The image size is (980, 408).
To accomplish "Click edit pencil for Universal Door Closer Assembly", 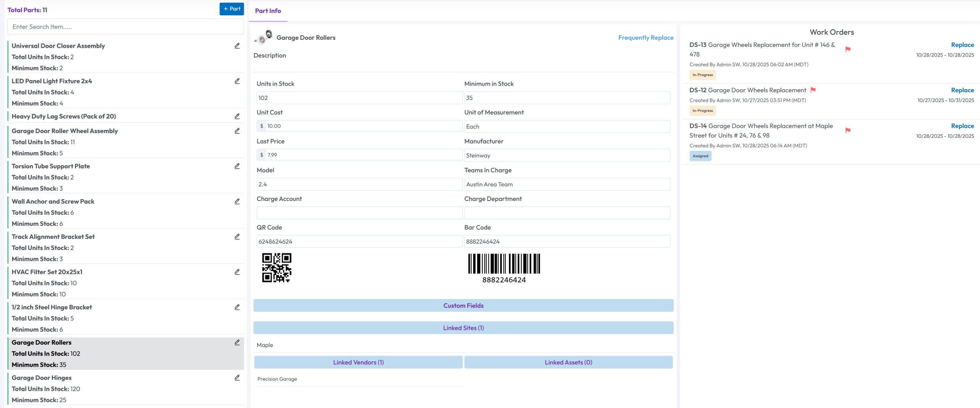I will [x=237, y=46].
